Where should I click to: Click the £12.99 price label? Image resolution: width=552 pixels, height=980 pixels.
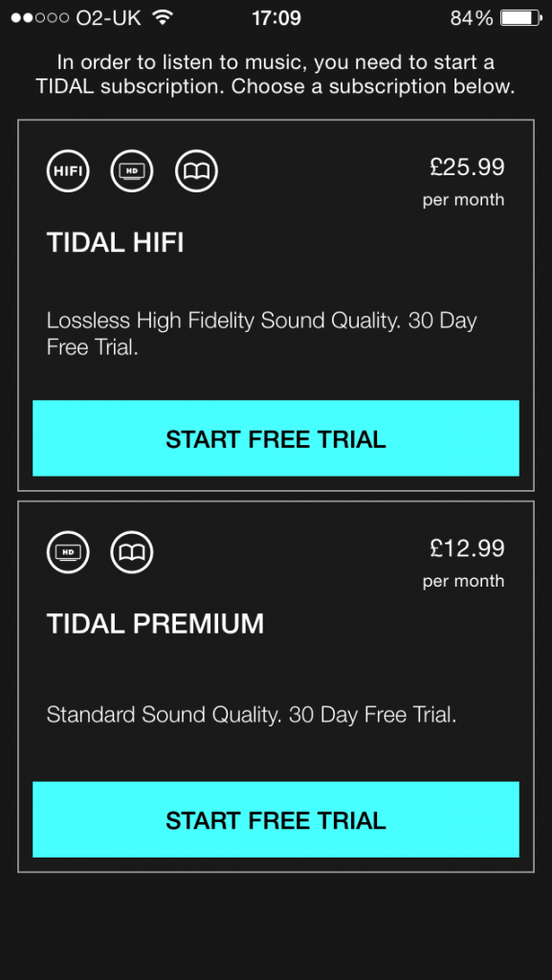(467, 548)
